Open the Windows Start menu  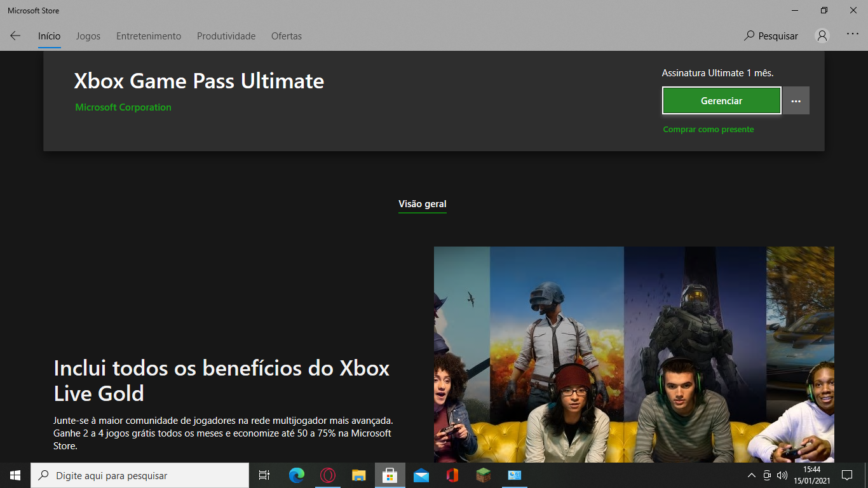[x=15, y=475]
